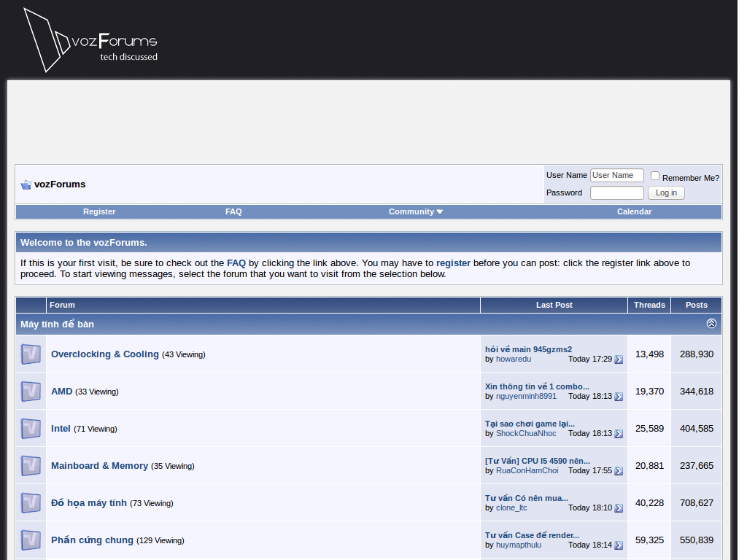Focus the Password input field
Viewport: 747px width, 560px height.
click(617, 192)
